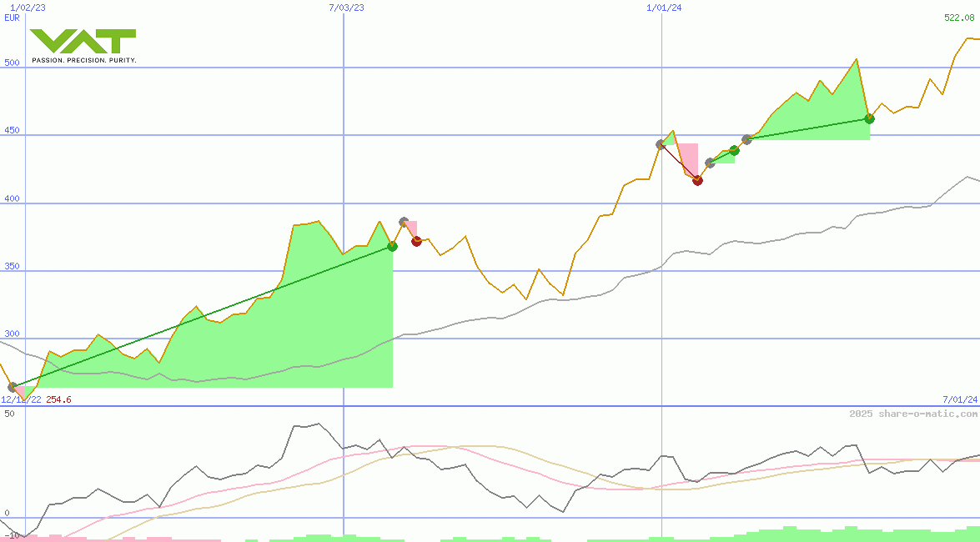Click the 300 price axis label

pos(12,334)
